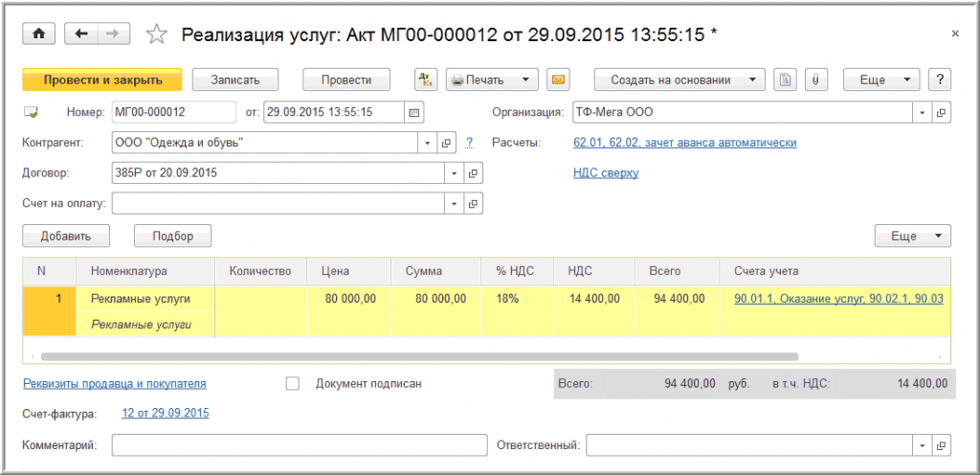Open the Еще menu above the table

click(x=912, y=236)
